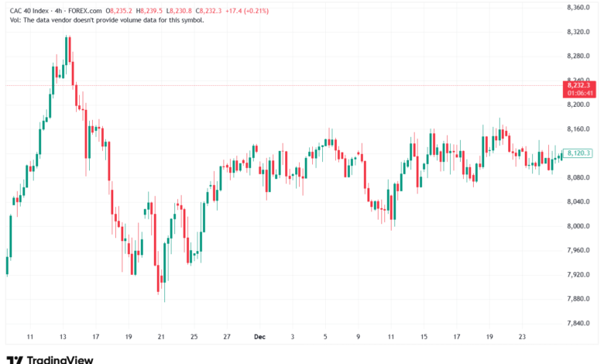Select the Dec label on time axis
Image resolution: width=604 pixels, height=364 pixels.
pos(259,338)
